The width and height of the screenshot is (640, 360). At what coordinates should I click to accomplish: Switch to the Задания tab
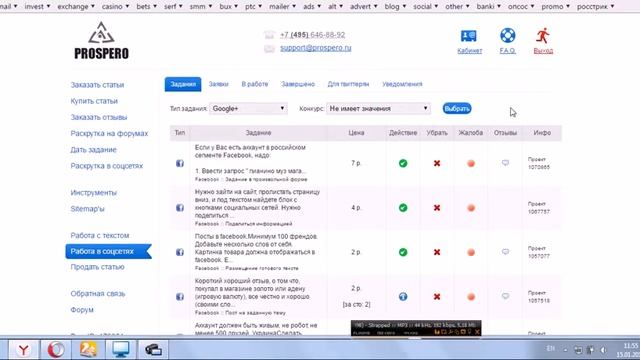click(x=183, y=84)
